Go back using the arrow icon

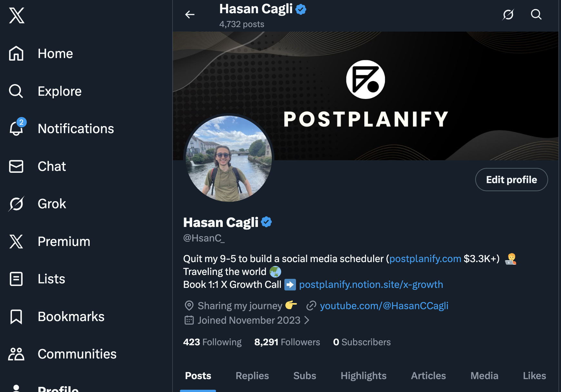[190, 15]
